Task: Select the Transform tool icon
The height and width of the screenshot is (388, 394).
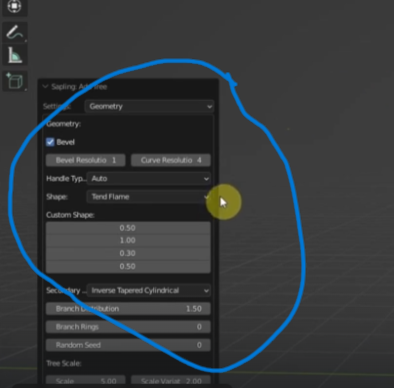Action: pos(15,7)
